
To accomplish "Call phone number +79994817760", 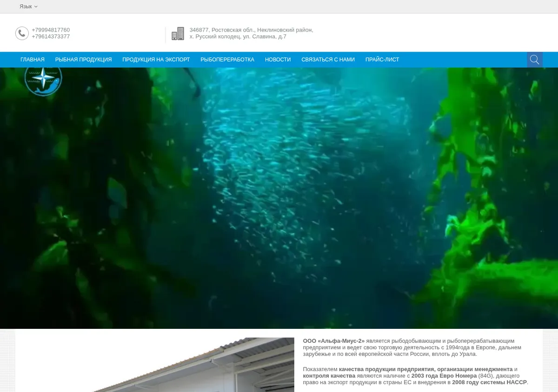I will 51,30.
